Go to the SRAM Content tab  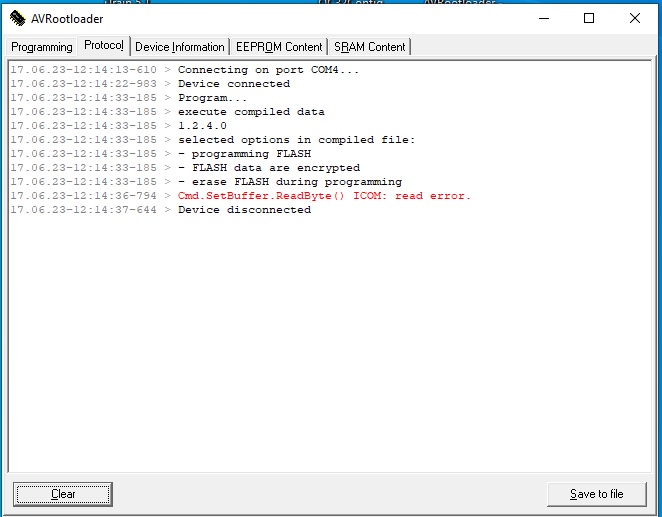[369, 47]
